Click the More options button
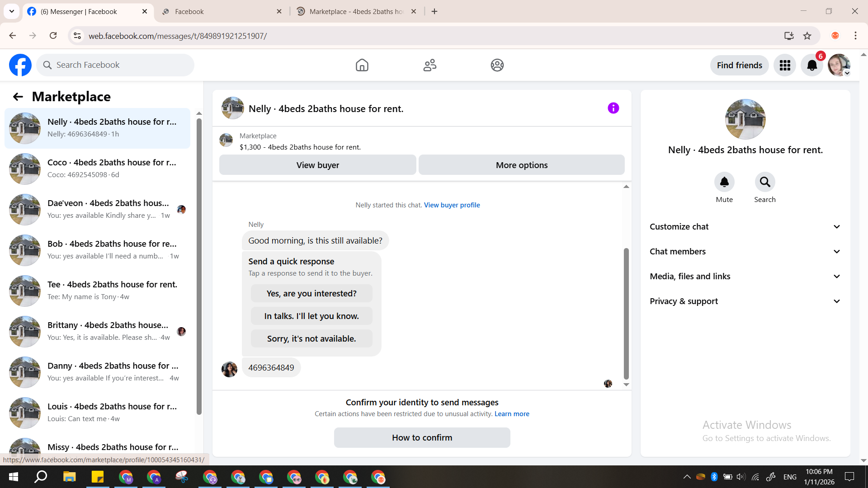Viewport: 868px width, 488px height. click(522, 165)
